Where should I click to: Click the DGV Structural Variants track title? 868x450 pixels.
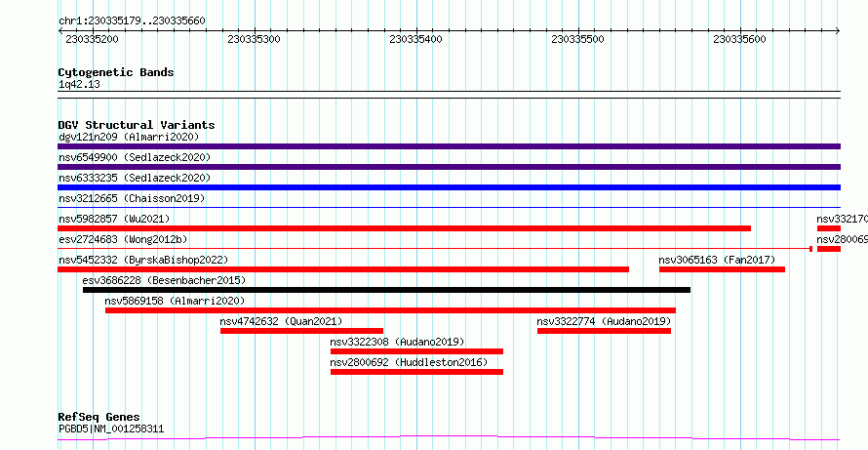(x=137, y=125)
